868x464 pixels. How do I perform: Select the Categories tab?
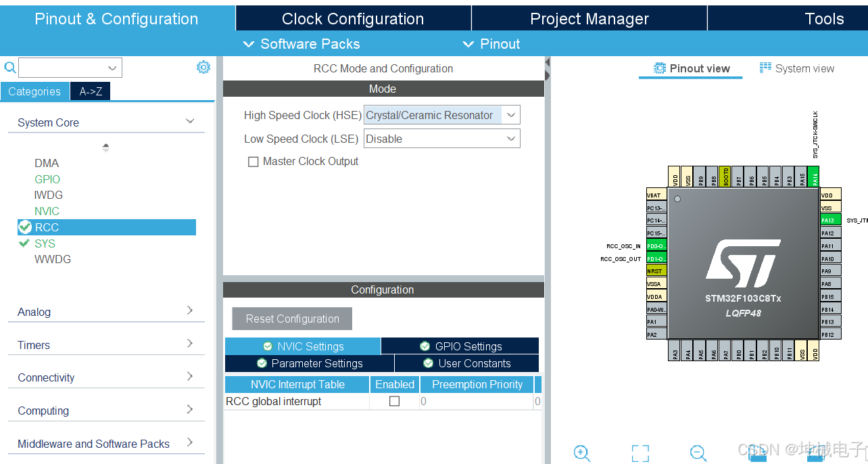tap(34, 91)
